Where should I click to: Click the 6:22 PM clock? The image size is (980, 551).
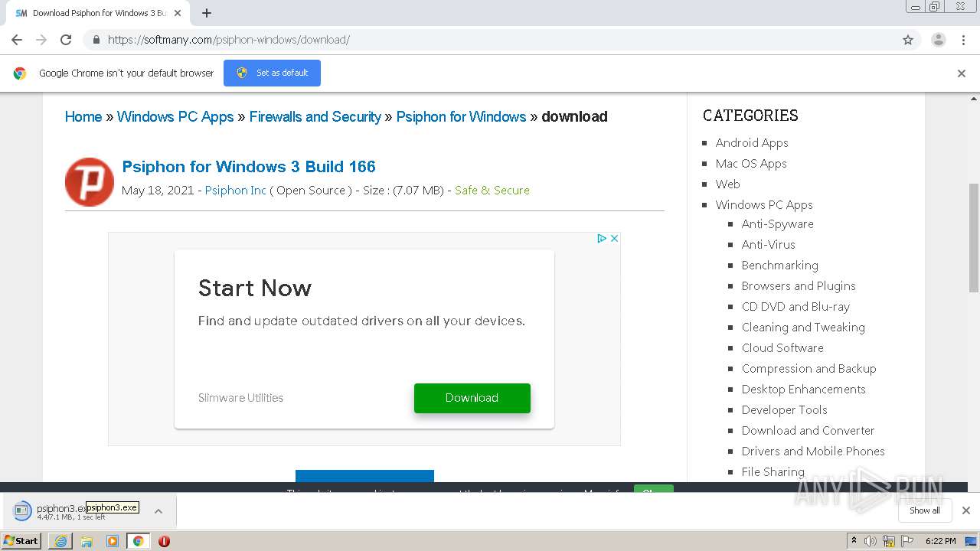coord(941,541)
